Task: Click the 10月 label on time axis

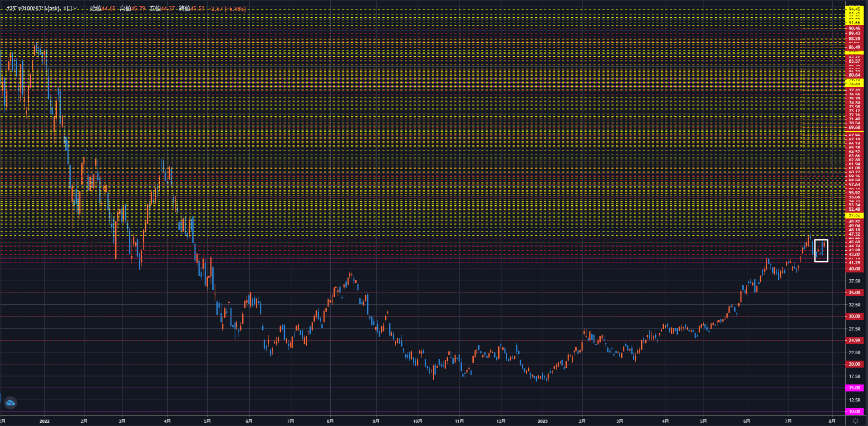Action: [418, 421]
